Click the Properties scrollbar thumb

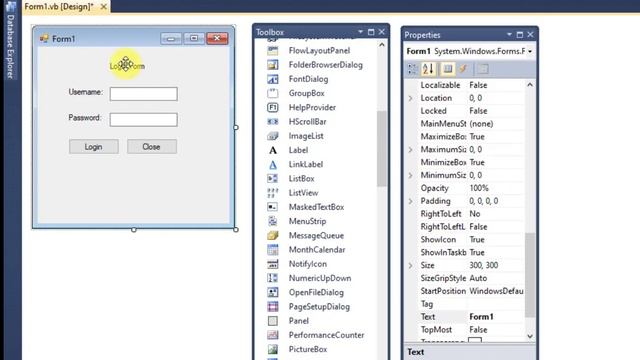point(530,275)
